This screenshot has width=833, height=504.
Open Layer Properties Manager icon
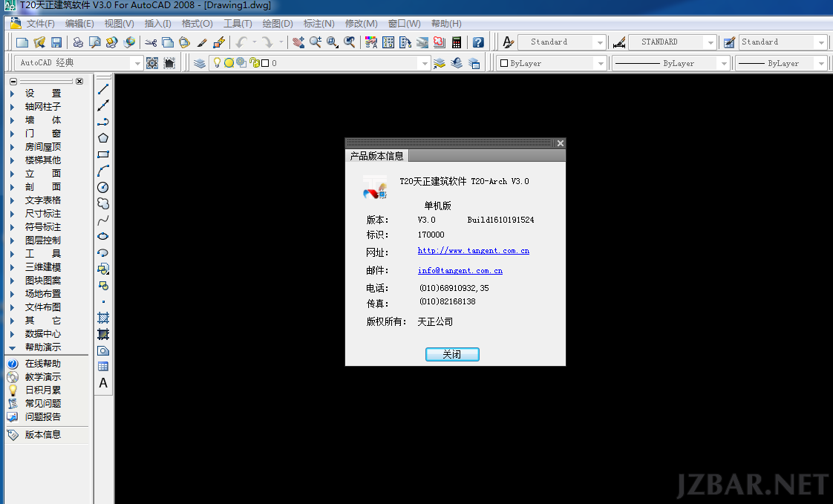[199, 63]
